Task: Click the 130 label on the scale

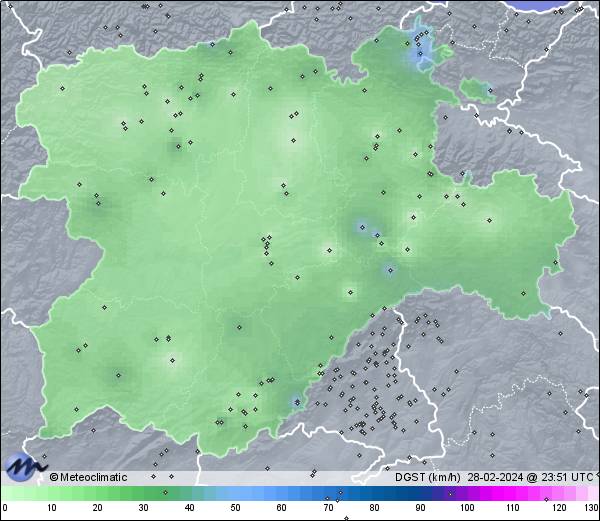Action: click(592, 508)
